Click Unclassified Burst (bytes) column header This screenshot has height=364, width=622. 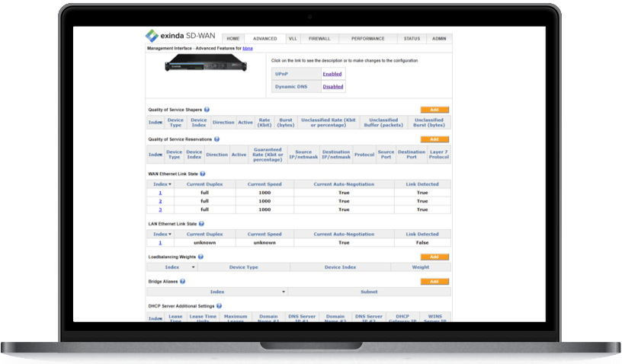(x=429, y=123)
